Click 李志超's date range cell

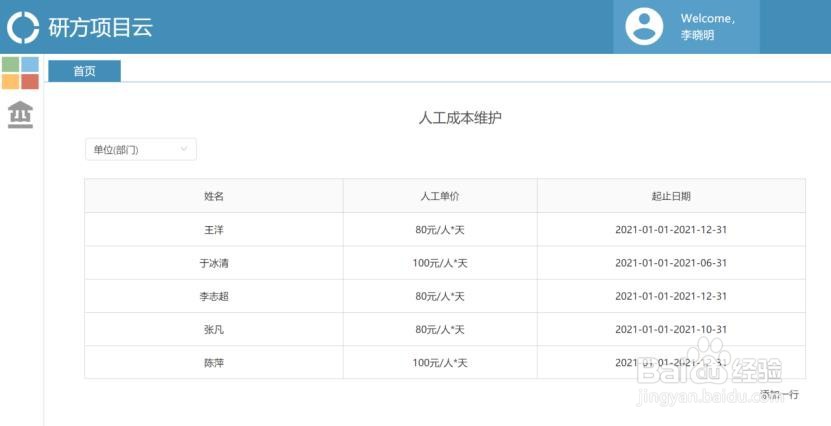point(671,296)
